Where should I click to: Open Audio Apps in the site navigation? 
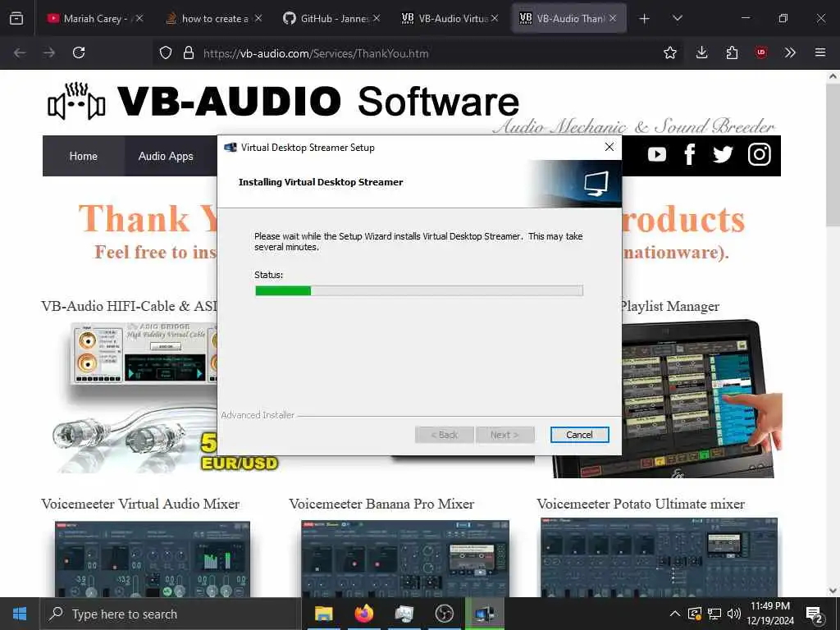[166, 156]
